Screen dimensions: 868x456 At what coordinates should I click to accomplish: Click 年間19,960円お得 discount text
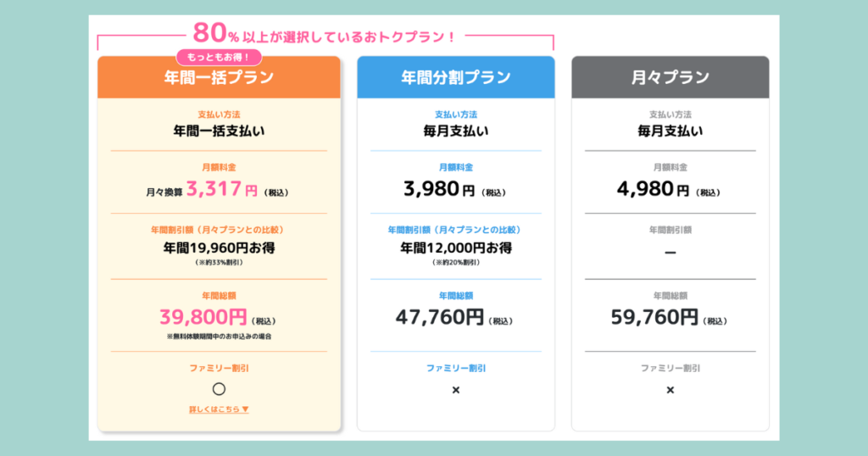(219, 248)
